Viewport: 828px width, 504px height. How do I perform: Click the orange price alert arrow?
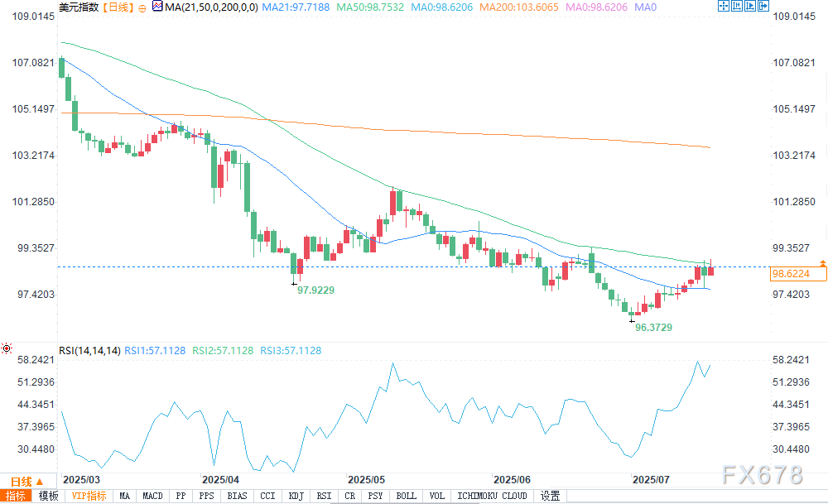823,262
